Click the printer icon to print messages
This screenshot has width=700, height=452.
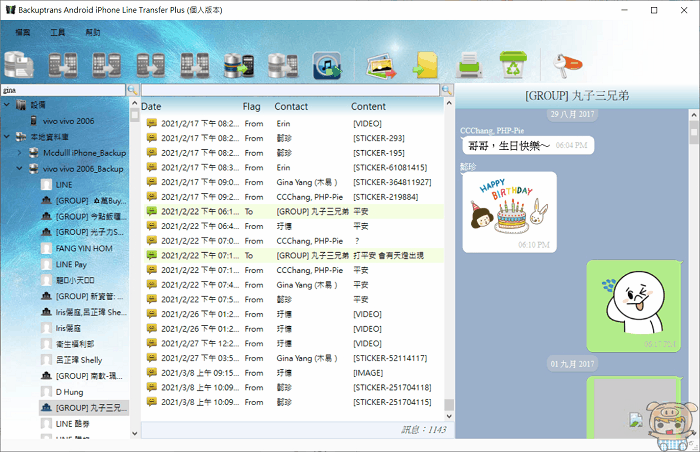tap(469, 65)
